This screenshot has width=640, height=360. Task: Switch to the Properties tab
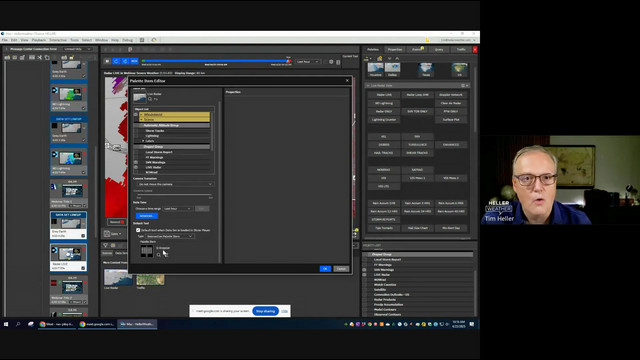395,49
